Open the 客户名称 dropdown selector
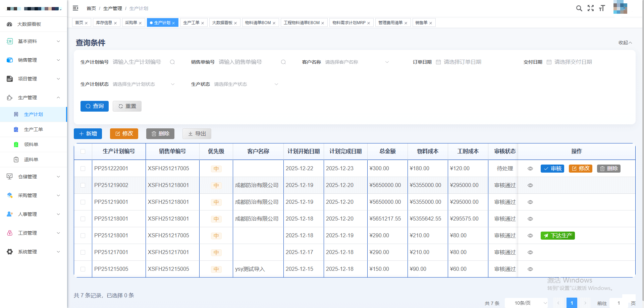 pos(356,62)
